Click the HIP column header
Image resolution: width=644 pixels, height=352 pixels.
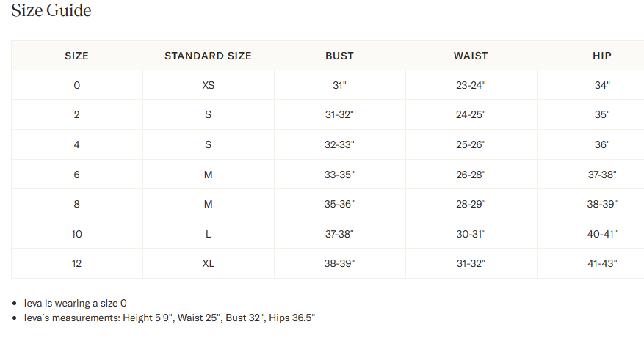tap(602, 56)
